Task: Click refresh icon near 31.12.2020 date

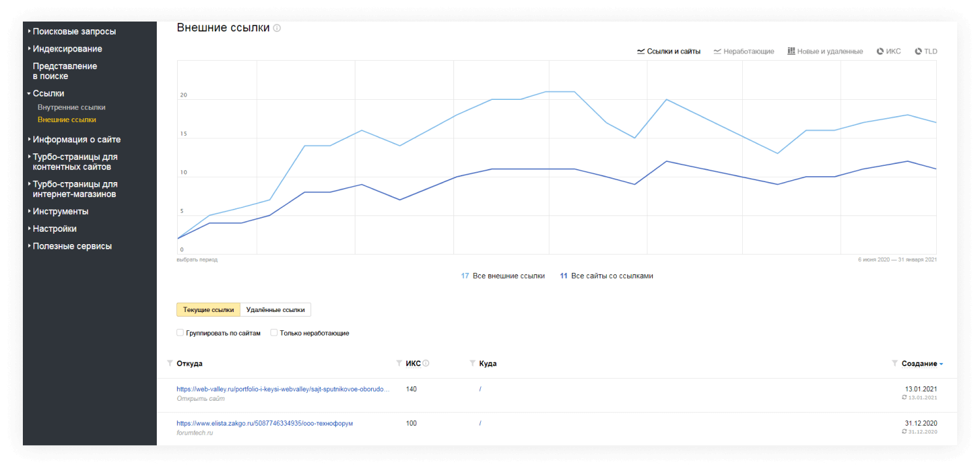Action: [904, 431]
